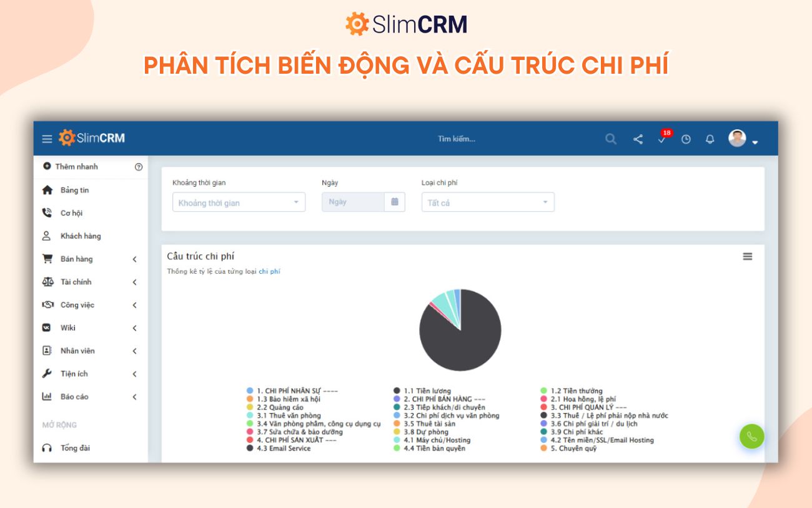Click legend text 4.2 Tên miền/SSL/Email Hosting

(602, 441)
